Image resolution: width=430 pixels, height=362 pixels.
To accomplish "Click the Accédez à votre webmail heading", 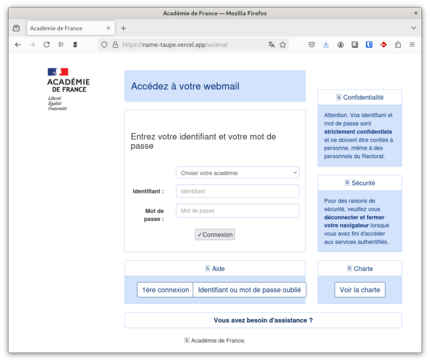I will (x=185, y=86).
